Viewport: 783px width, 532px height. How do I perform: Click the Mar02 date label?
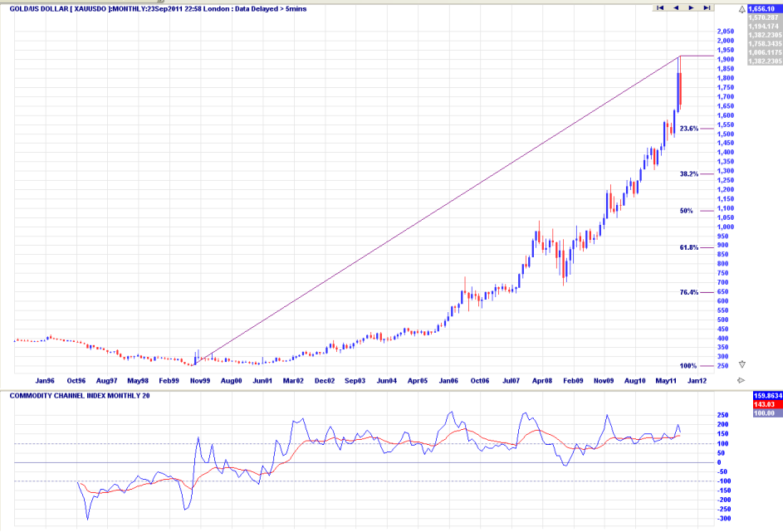pos(293,381)
